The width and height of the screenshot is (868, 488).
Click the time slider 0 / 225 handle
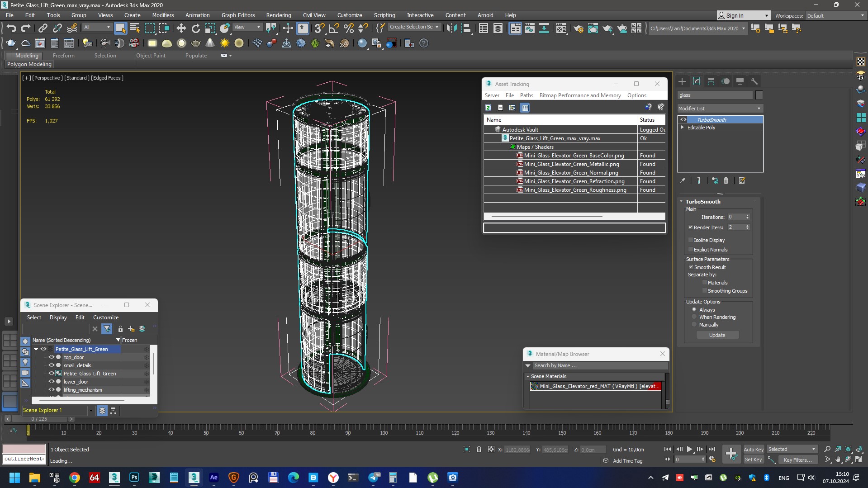tap(39, 419)
